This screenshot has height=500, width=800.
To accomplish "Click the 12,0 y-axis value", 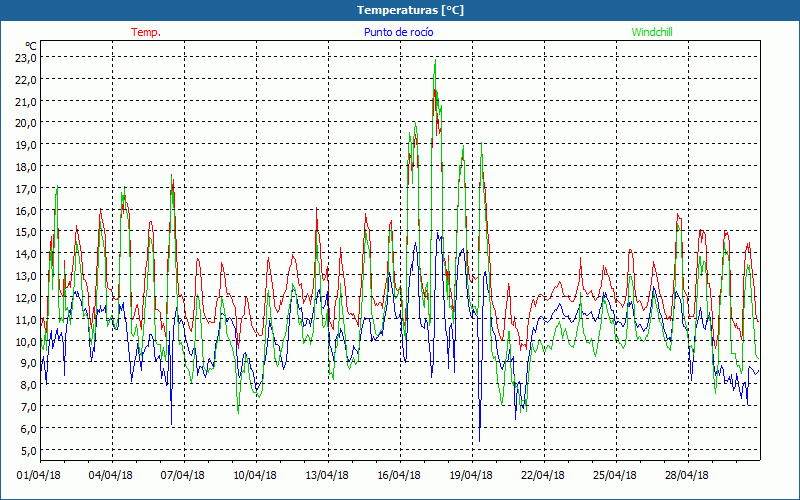I will coord(26,297).
